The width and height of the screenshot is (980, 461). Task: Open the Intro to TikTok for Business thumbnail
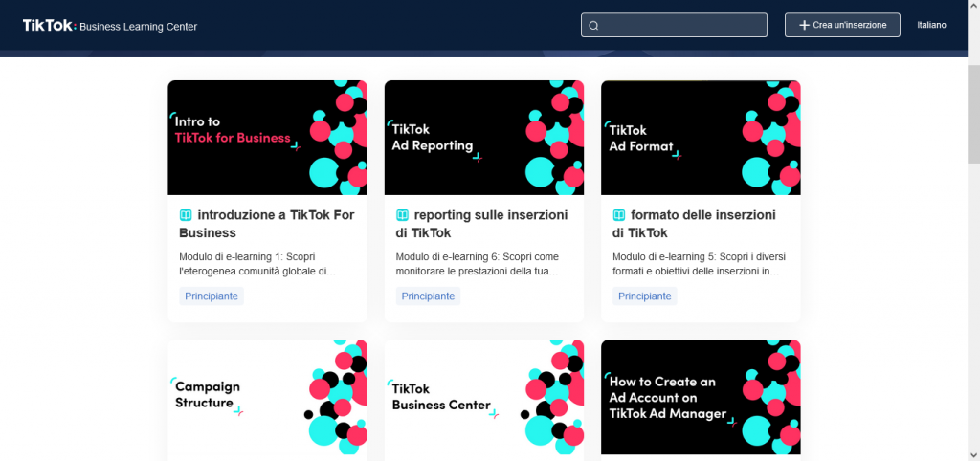tap(267, 138)
